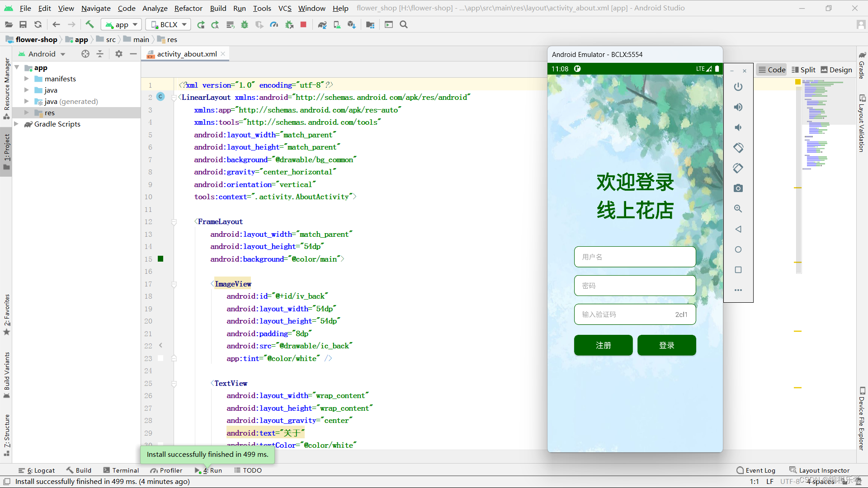
Task: Open file via the Open toolbar icon
Action: [x=9, y=24]
